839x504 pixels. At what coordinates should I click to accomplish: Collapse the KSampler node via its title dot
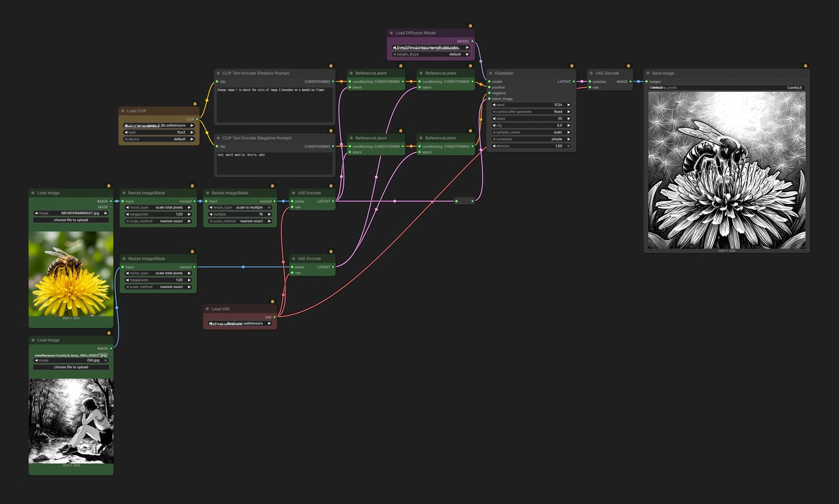tap(491, 73)
